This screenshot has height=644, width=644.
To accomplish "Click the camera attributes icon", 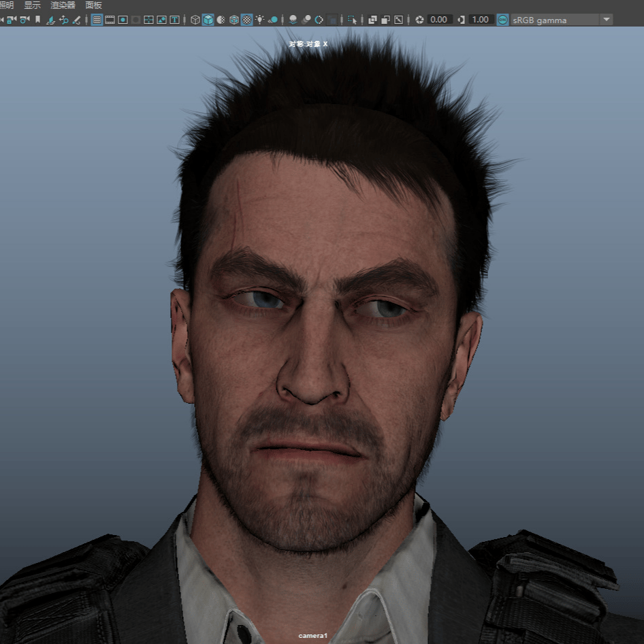I will [x=25, y=20].
